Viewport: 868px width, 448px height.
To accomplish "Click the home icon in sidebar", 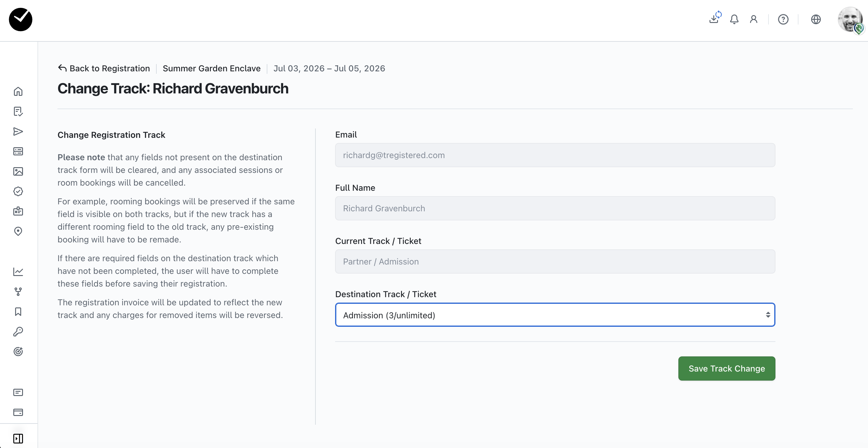I will (18, 92).
